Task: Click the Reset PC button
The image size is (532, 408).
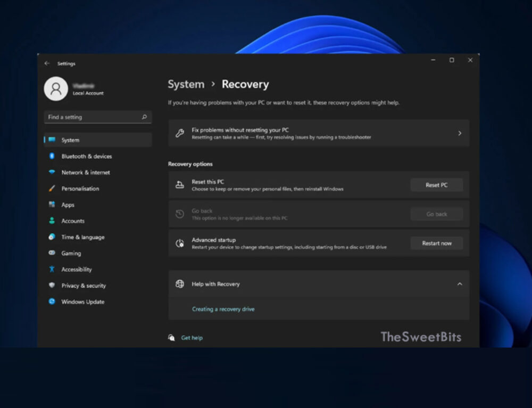Action: [436, 185]
